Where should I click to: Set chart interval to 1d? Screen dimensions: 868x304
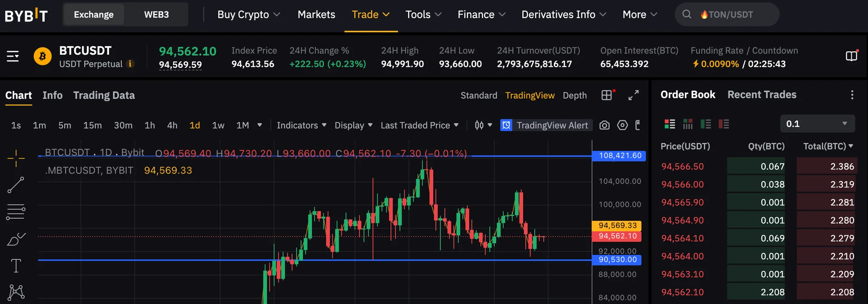pyautogui.click(x=195, y=125)
